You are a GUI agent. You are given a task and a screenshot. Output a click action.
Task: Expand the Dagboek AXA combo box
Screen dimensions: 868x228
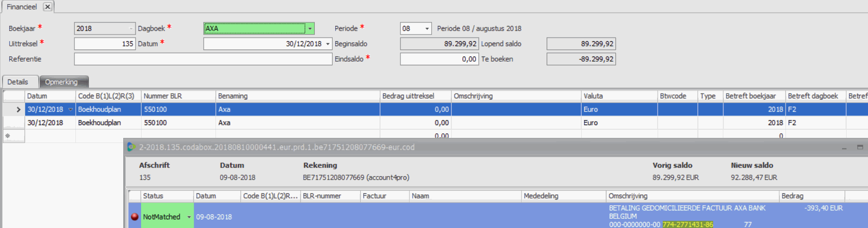310,28
